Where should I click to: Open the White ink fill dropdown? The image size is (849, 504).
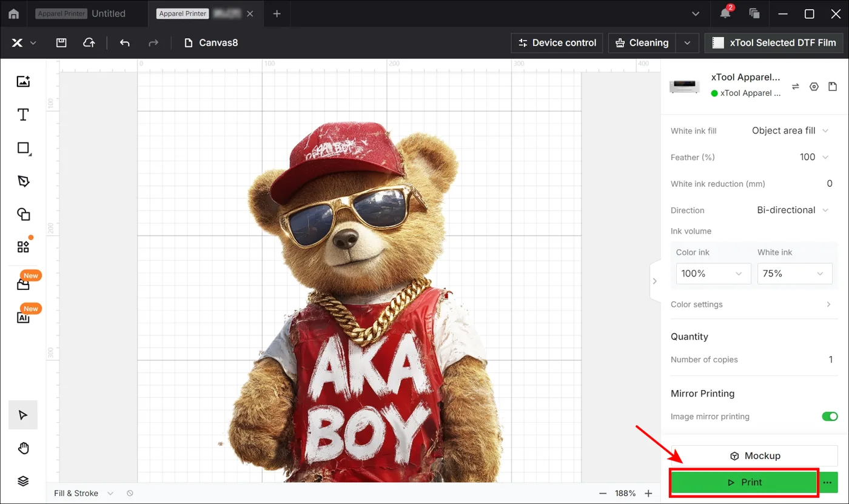tap(790, 130)
